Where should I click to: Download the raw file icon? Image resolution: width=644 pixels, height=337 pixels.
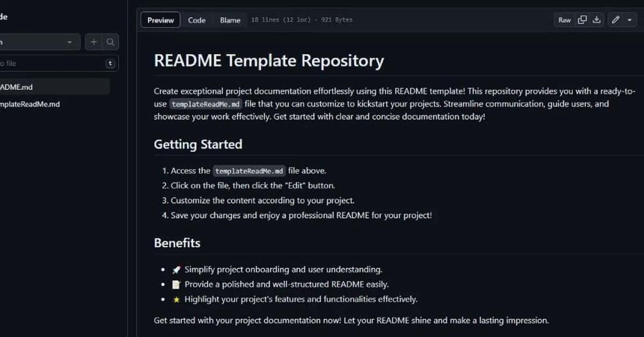pyautogui.click(x=596, y=20)
